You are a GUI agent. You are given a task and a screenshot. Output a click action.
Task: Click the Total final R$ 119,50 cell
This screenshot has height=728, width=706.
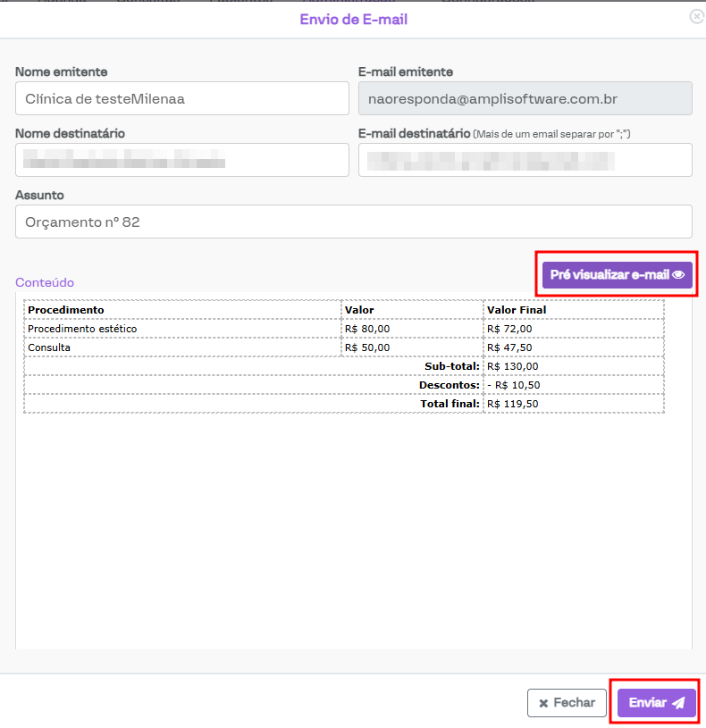[573, 404]
